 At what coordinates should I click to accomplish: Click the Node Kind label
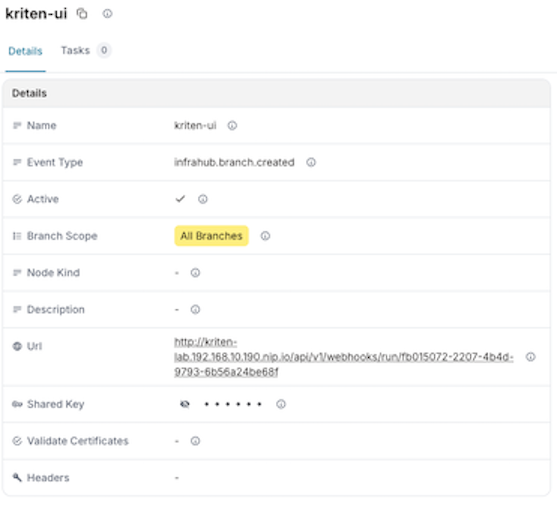[53, 272]
